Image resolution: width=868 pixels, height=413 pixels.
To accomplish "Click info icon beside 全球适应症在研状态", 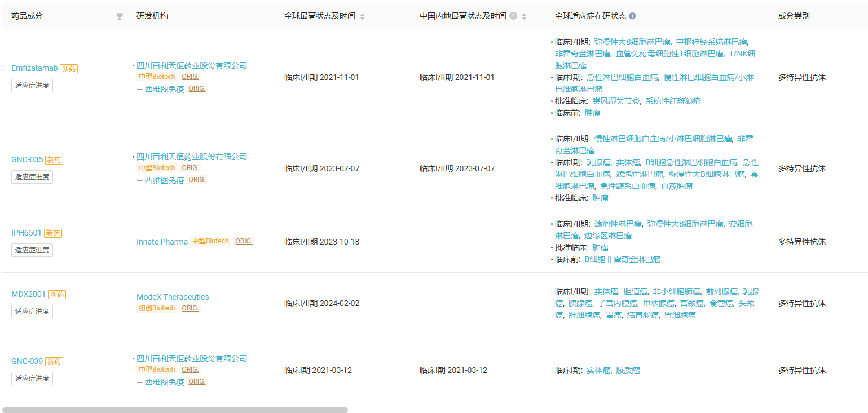I will point(632,16).
